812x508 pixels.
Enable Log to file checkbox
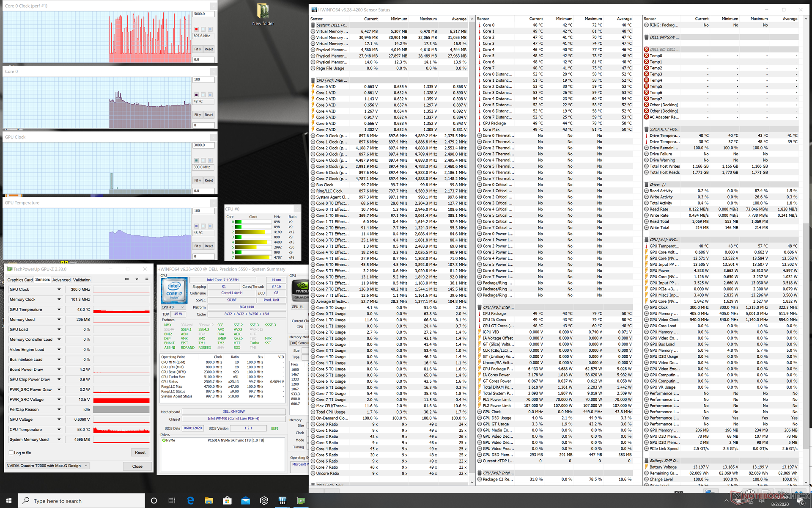[11, 453]
